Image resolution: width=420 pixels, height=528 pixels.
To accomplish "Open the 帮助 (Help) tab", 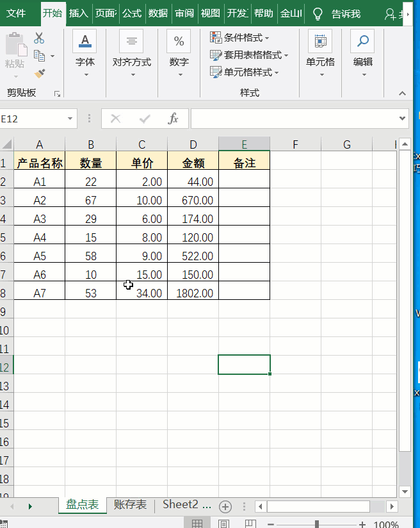I will [x=264, y=13].
